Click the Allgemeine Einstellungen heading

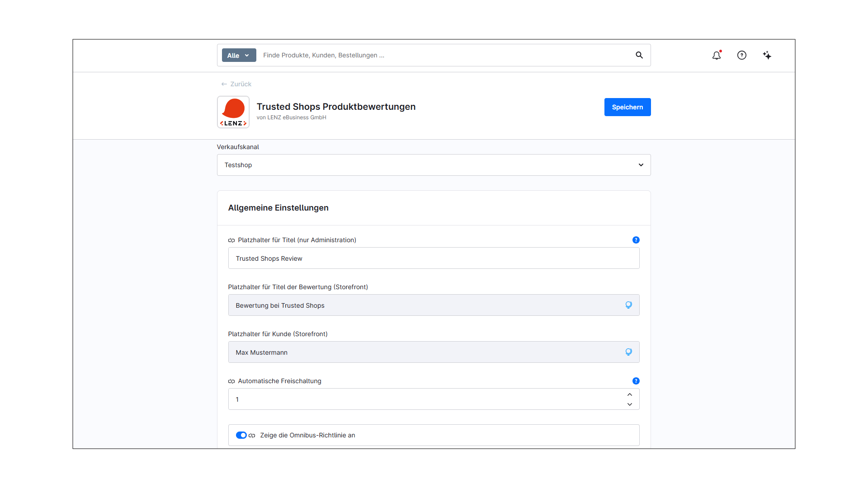(x=278, y=208)
